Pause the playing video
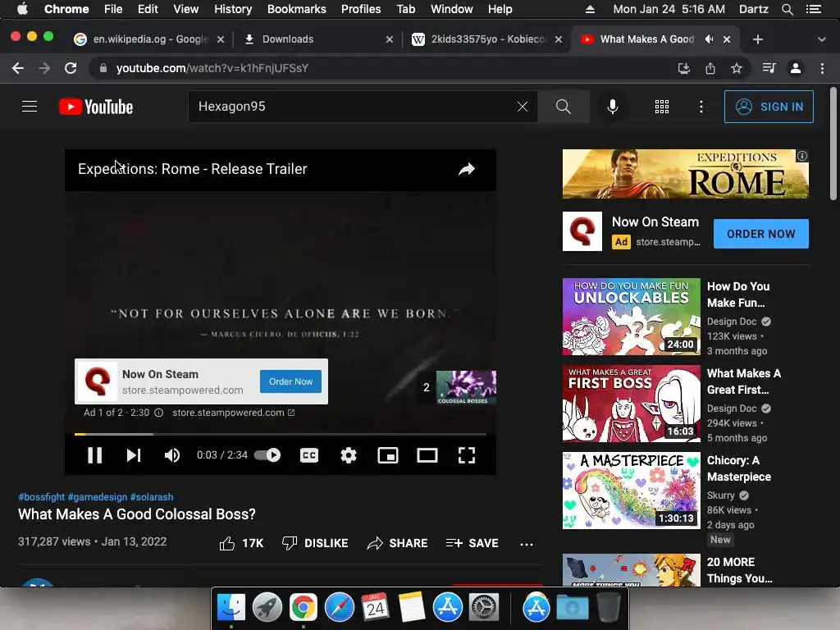840x630 pixels. click(95, 455)
